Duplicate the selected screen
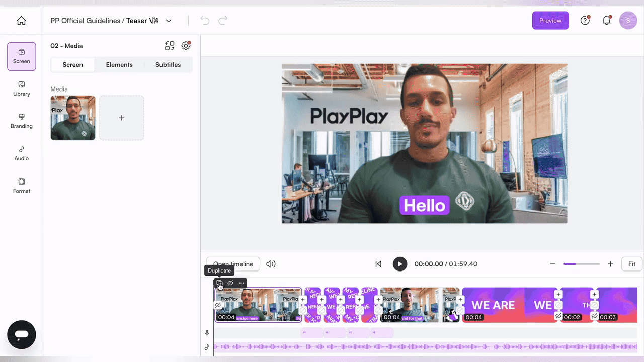 click(219, 283)
